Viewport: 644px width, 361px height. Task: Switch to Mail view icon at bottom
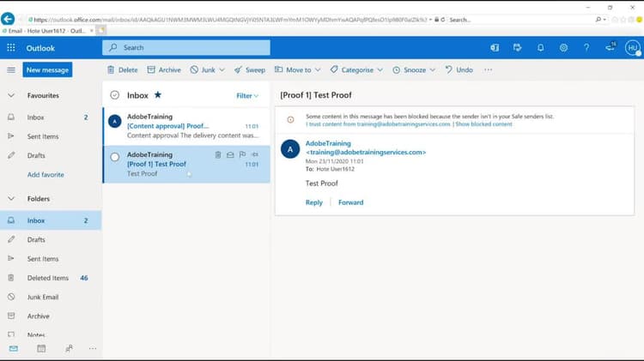(14, 349)
